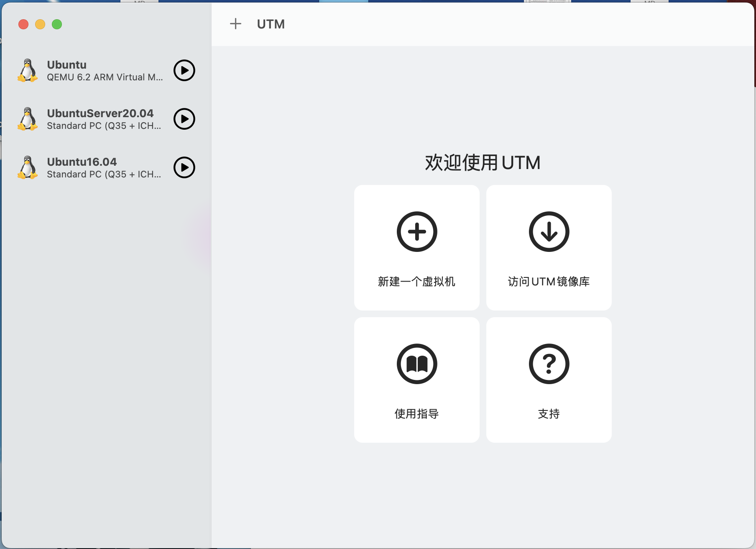The image size is (756, 549).
Task: Select the UbuntuServer20.04 entry name
Action: (x=100, y=113)
